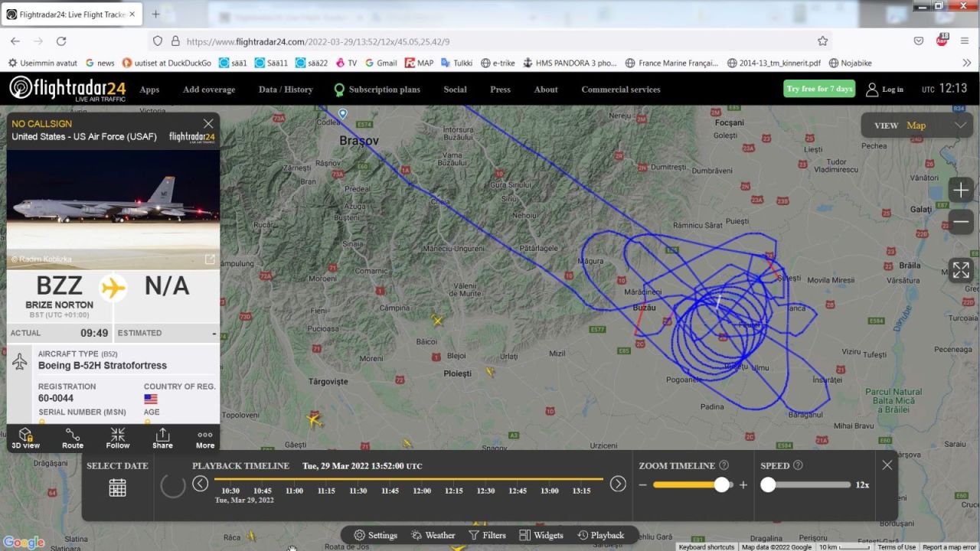
Task: Open the Subscription plans menu
Action: click(x=377, y=90)
